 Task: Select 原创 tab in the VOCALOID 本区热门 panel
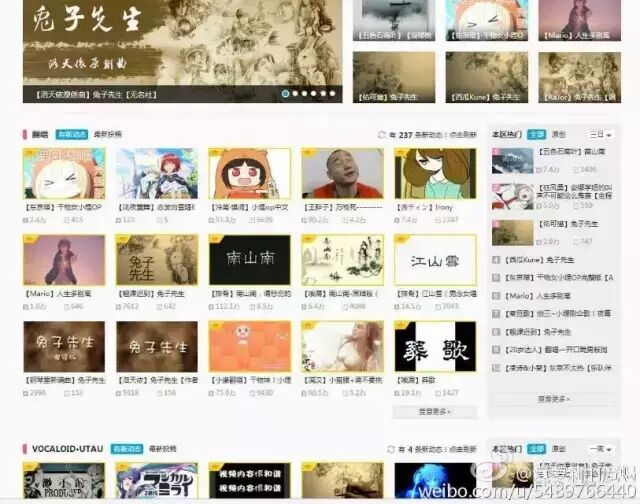pos(559,449)
